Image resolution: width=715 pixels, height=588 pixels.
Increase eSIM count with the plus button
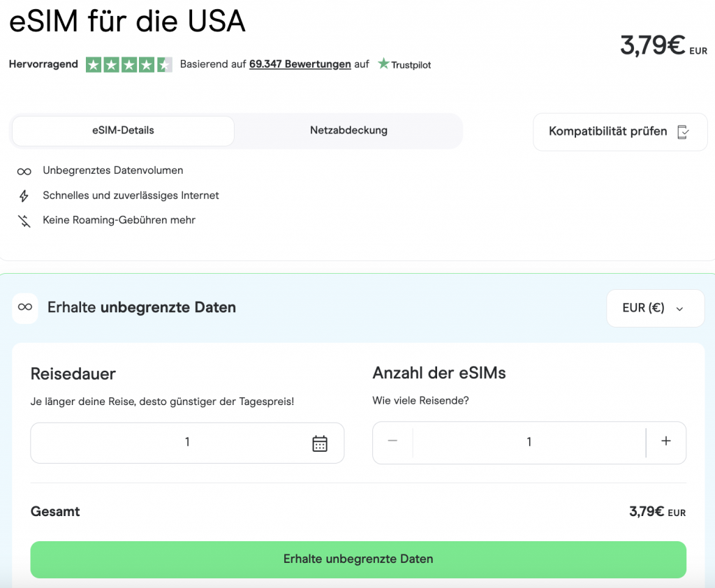[665, 442]
